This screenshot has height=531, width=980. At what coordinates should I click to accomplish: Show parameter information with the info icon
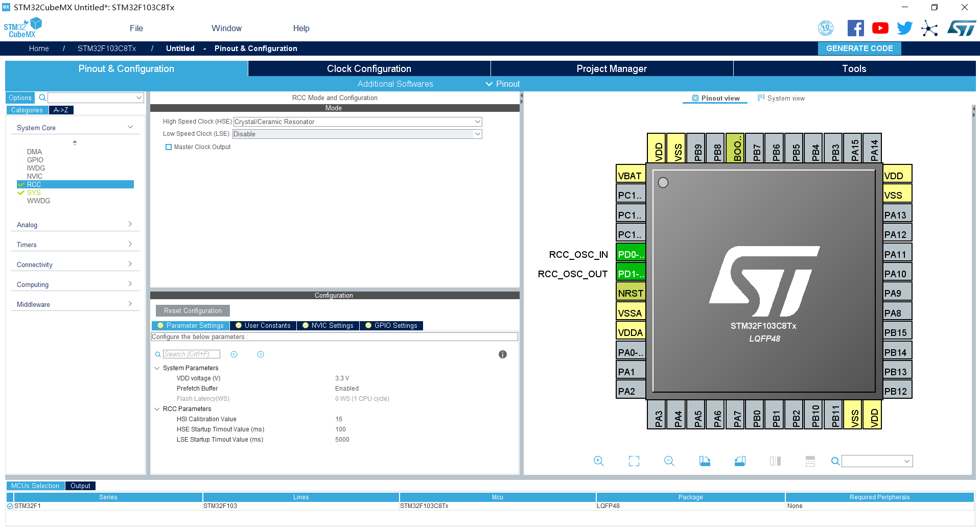(503, 354)
